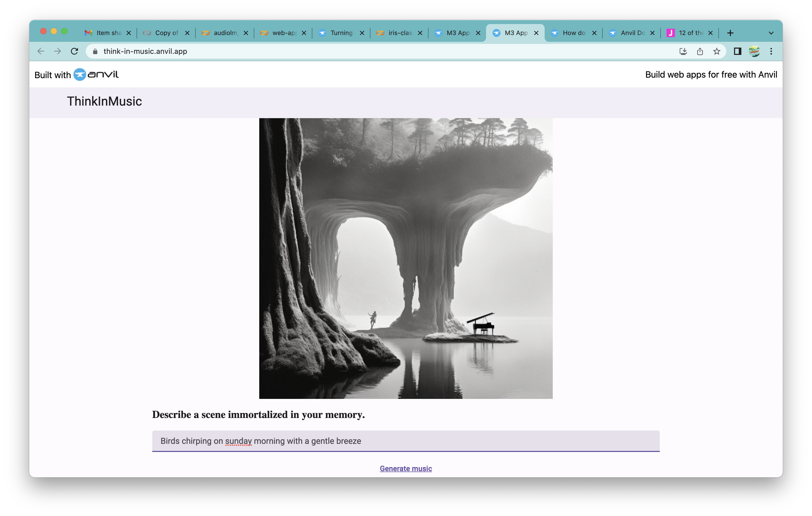The height and width of the screenshot is (516, 812).
Task: Click the scene description text field
Action: [406, 441]
